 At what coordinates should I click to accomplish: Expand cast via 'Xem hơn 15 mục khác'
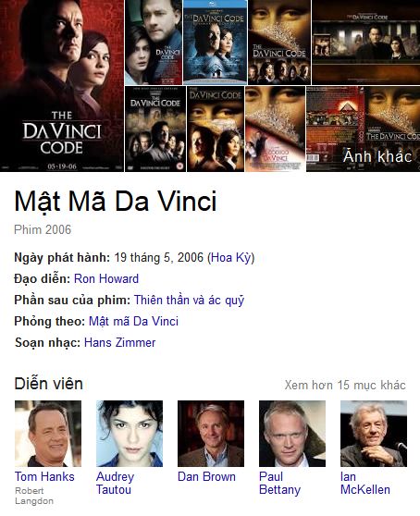[x=345, y=385]
